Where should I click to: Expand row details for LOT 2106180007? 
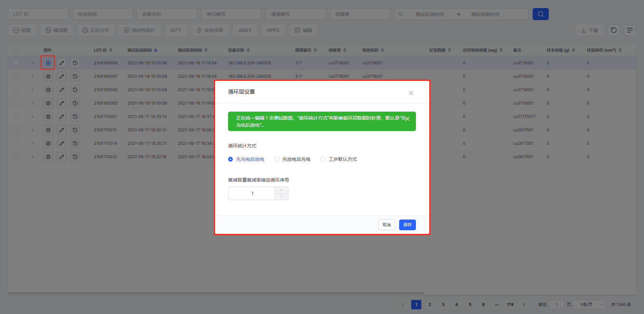(33, 76)
